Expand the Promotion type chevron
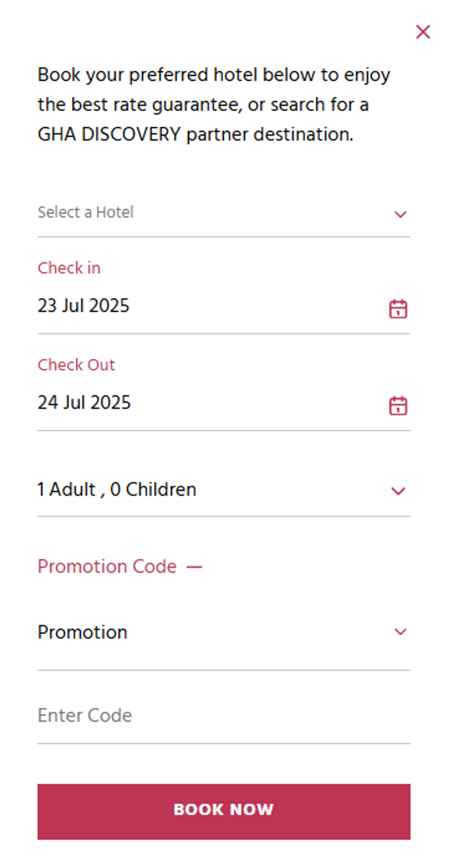Viewport: 460px width, 868px height. (400, 632)
